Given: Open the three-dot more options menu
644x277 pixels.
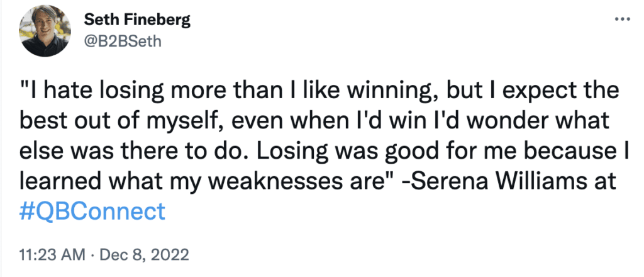Looking at the screenshot, I should 622,20.
